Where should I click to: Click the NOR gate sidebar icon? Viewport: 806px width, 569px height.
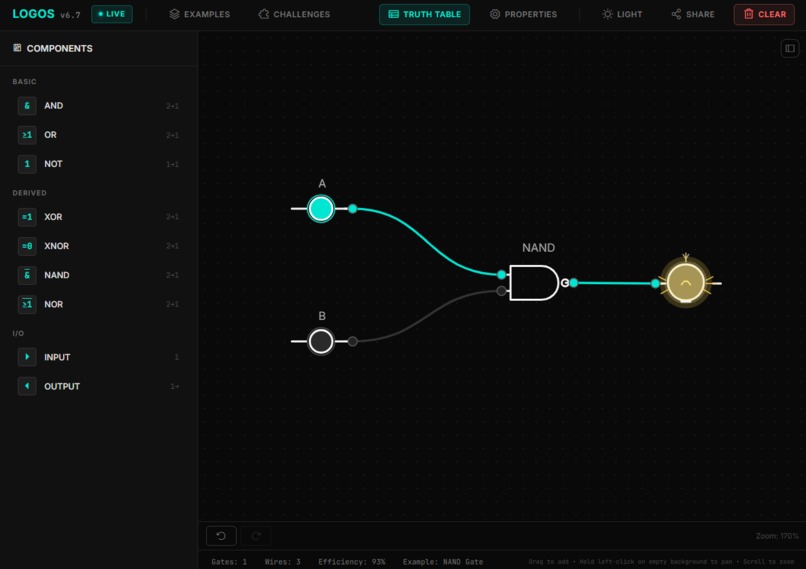pyautogui.click(x=27, y=304)
